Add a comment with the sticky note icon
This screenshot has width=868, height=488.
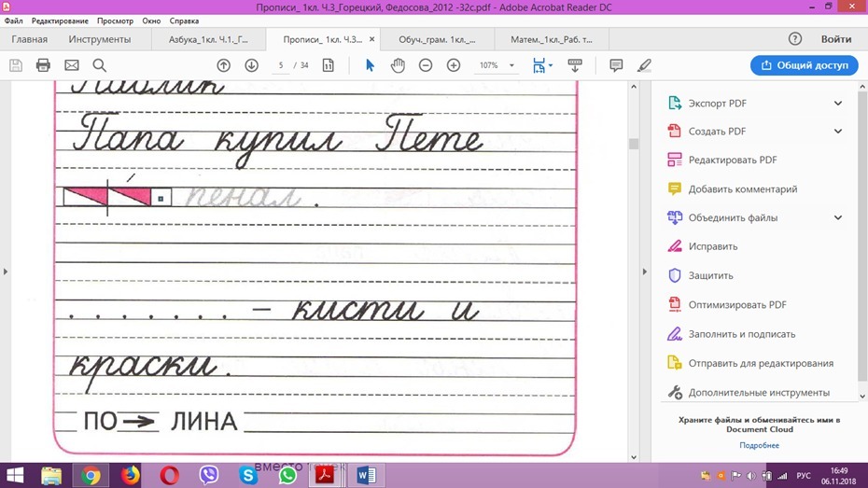(x=616, y=65)
